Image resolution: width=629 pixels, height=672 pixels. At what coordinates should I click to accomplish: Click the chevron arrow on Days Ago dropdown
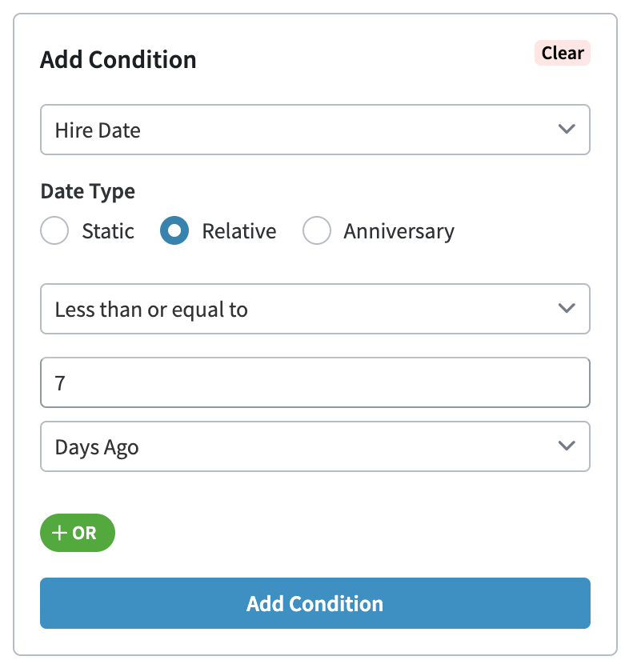point(567,446)
